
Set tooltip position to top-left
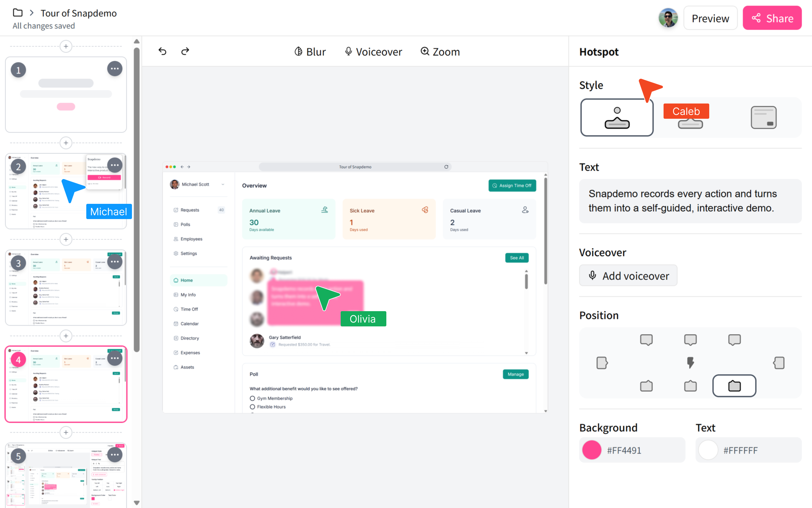pos(646,340)
